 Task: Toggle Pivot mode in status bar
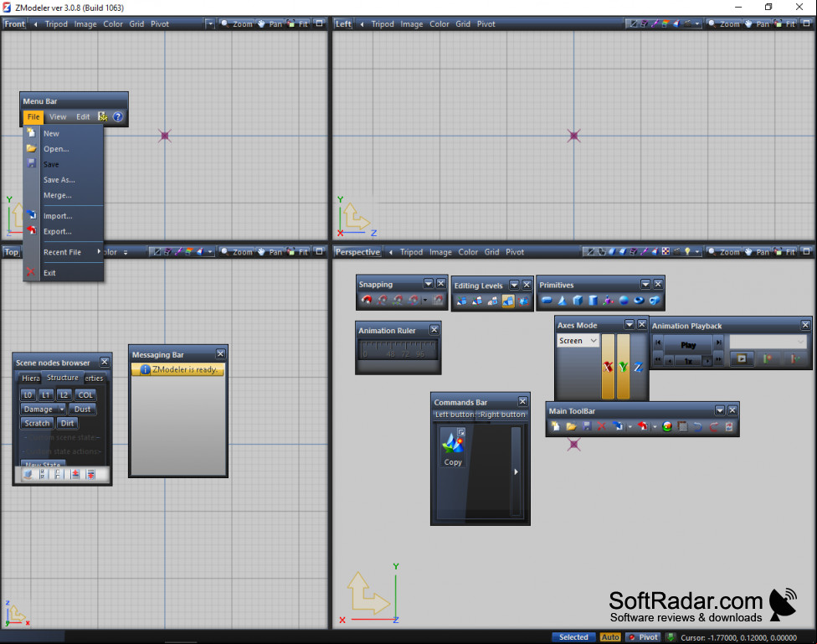643,637
